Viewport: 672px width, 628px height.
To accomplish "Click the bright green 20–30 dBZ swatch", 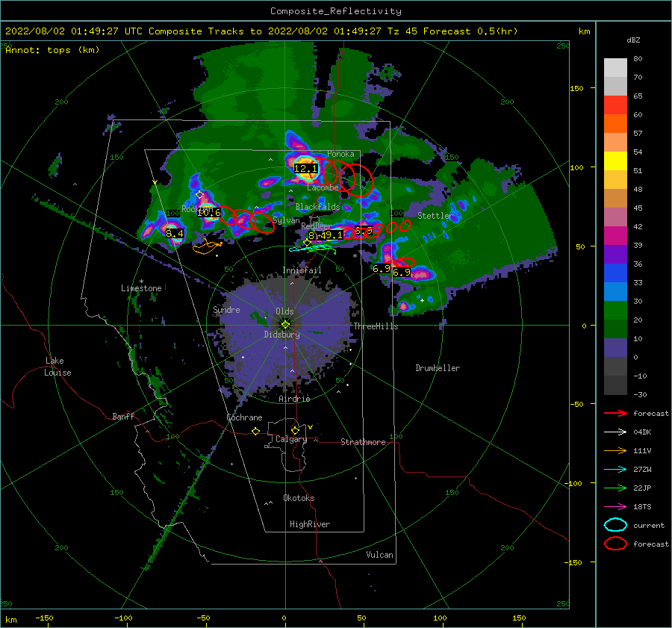I will coord(615,311).
